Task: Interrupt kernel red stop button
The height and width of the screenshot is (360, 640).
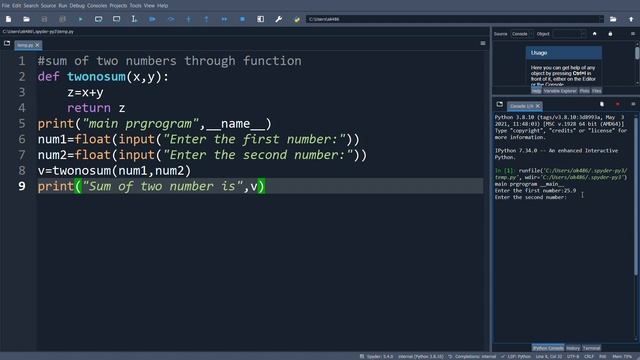Action: pyautogui.click(x=618, y=104)
